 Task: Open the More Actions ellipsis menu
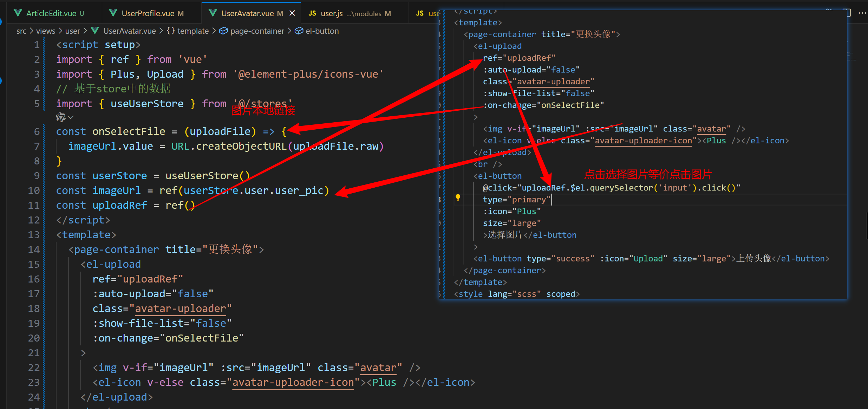[862, 13]
